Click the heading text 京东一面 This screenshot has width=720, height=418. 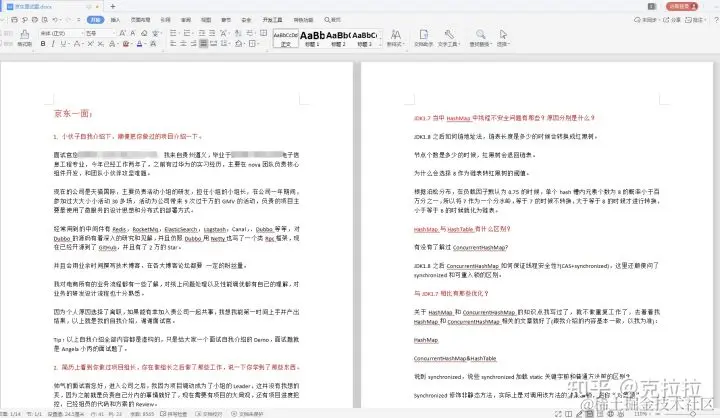(x=73, y=113)
